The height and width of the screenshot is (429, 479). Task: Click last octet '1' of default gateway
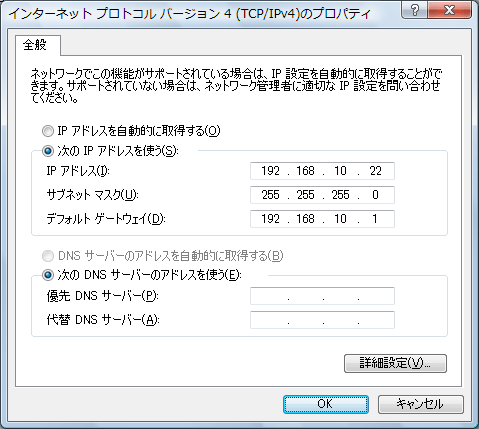pos(375,219)
